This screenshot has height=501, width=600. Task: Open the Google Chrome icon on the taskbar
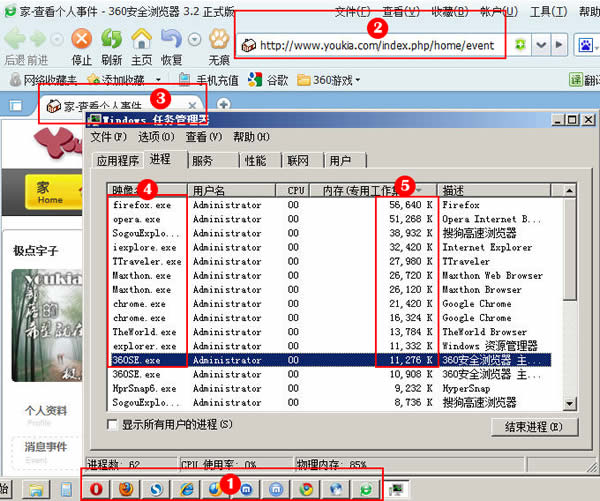[x=306, y=489]
